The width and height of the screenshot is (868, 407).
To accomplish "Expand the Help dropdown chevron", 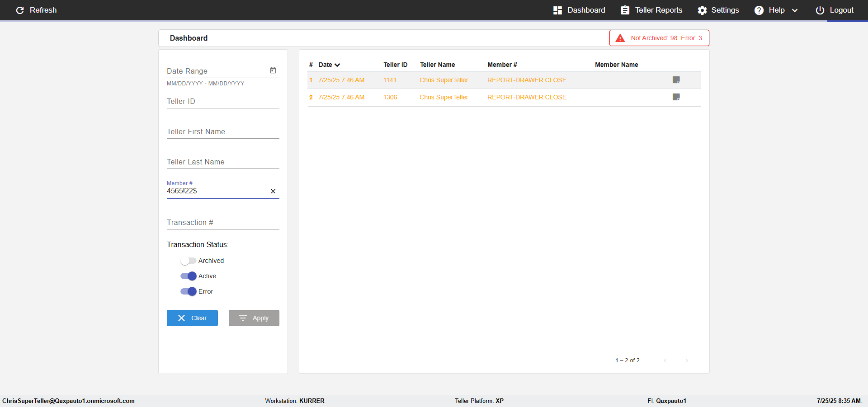I will tap(795, 10).
